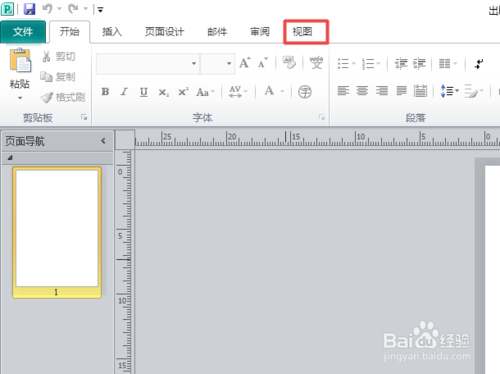Collapse the page section triangle in navigation
Viewport: 500px width, 374px height.
(10, 158)
